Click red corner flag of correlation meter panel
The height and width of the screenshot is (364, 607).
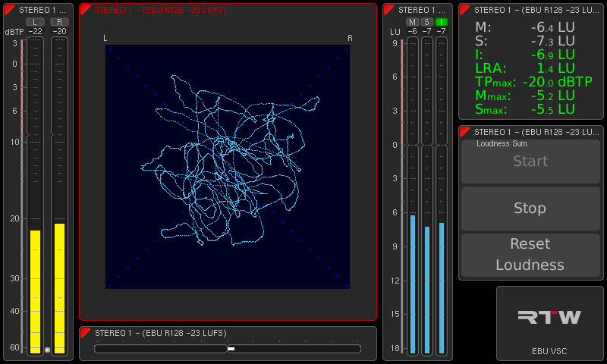(x=85, y=332)
